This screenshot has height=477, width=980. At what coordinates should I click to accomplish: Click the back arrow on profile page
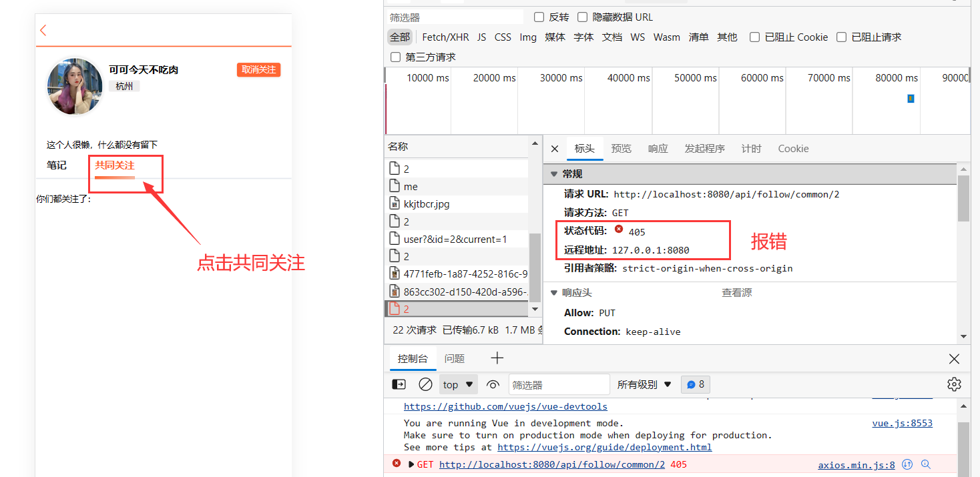(43, 30)
